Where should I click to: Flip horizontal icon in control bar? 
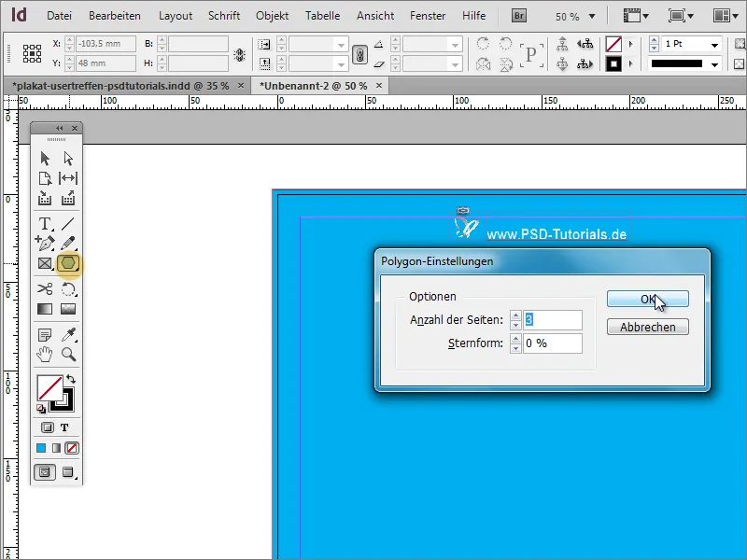point(483,63)
